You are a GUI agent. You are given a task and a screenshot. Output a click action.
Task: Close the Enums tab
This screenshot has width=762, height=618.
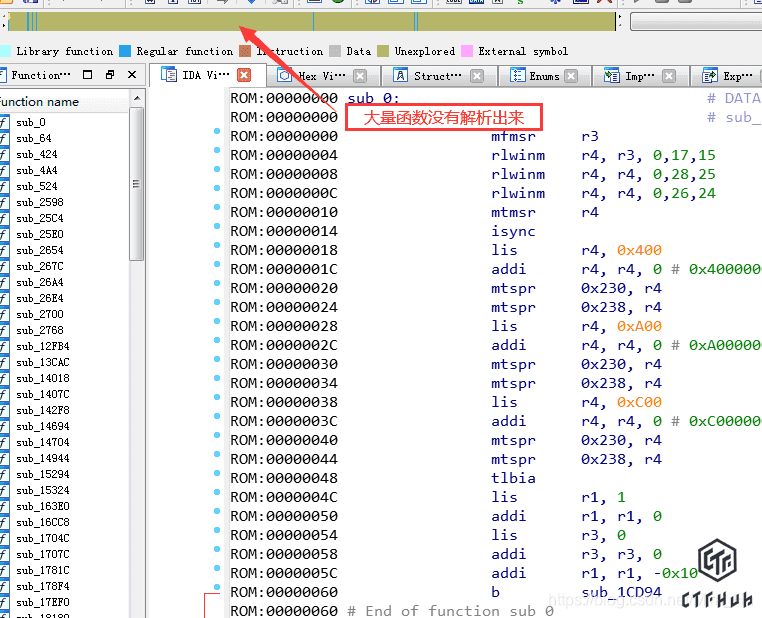570,76
